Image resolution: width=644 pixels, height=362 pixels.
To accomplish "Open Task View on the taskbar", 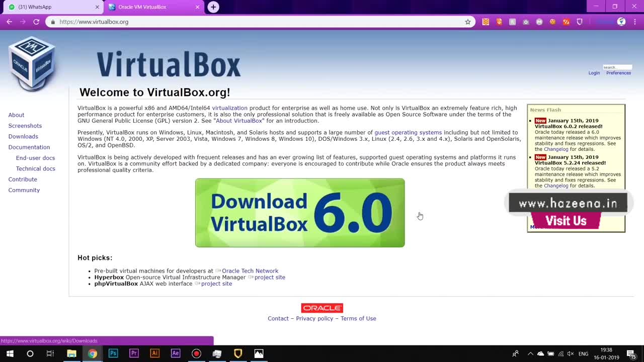I will pos(50,353).
